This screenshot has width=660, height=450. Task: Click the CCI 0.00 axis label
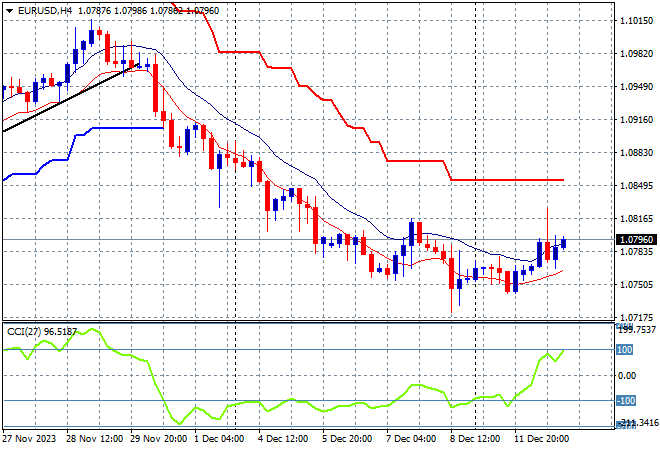coord(626,375)
